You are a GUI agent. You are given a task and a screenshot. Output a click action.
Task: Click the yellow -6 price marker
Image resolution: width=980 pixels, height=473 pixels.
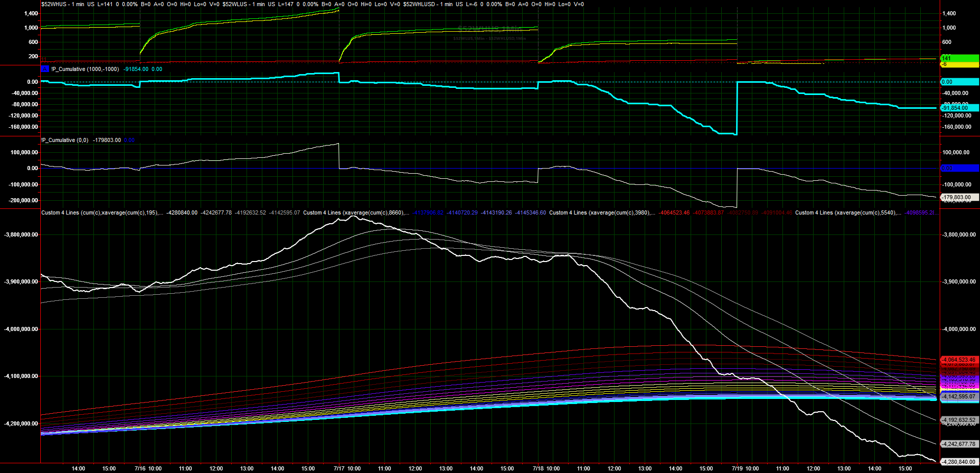[x=960, y=64]
